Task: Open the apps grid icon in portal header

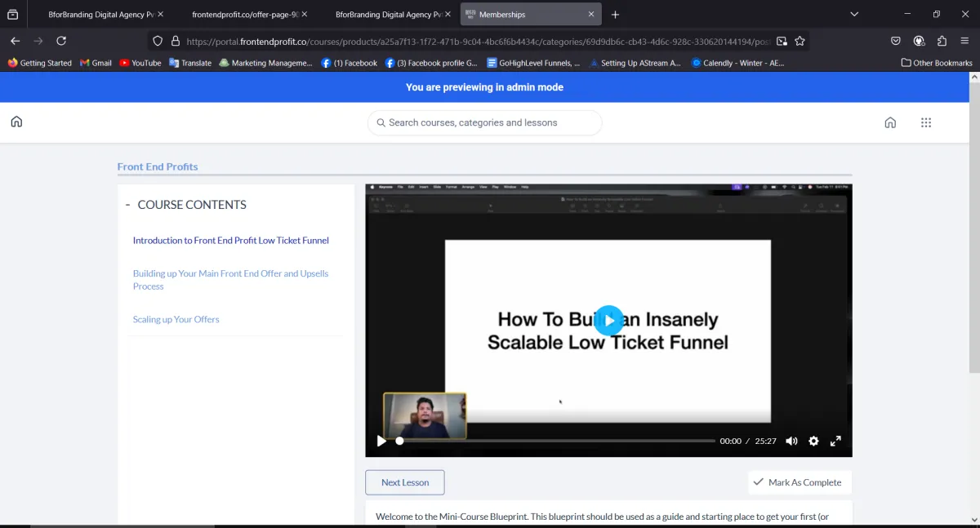Action: (925, 122)
